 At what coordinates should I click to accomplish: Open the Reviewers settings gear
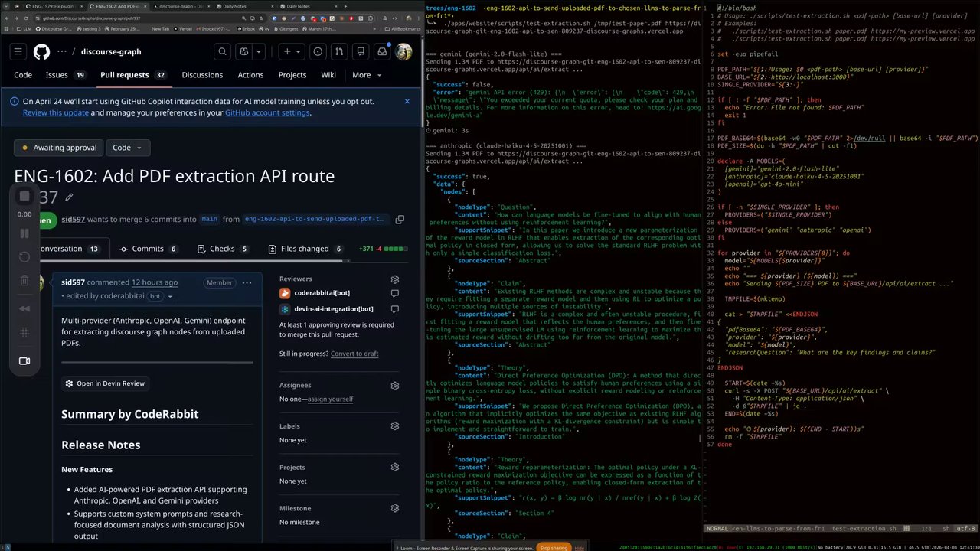(x=395, y=279)
